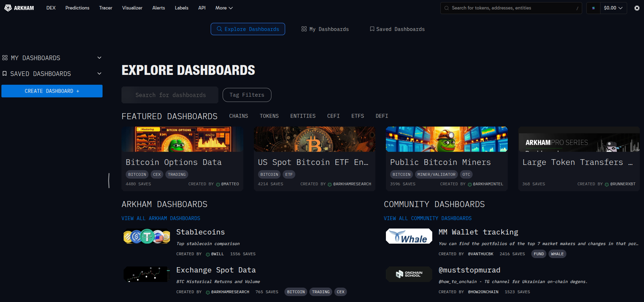Click the Search for dashboards field
644x302 pixels.
click(170, 95)
